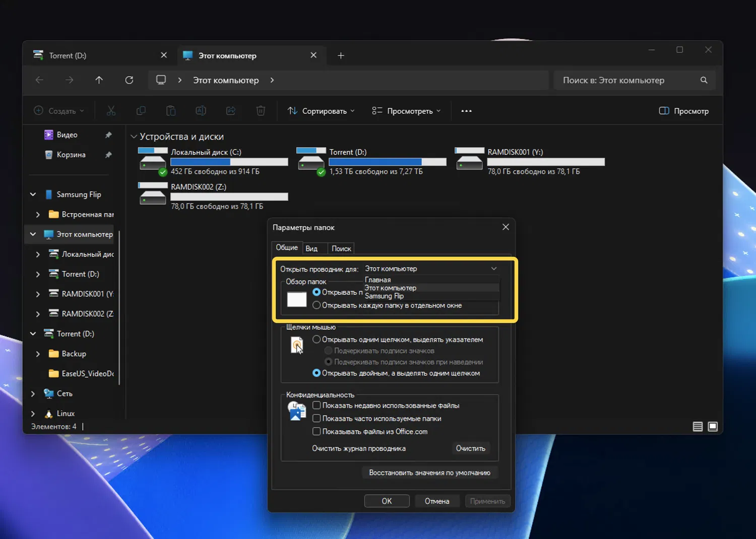Viewport: 756px width, 539px height.
Task: Select open each folder in separate window
Action: pos(317,305)
